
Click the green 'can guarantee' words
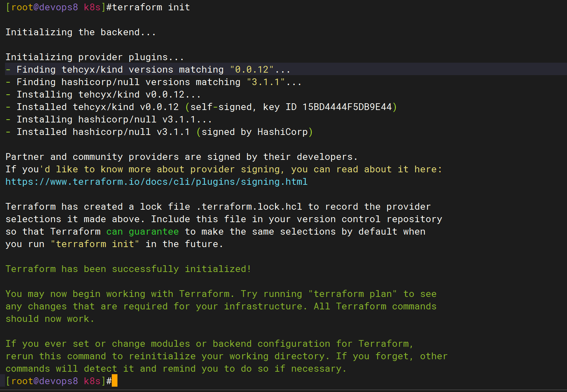142,232
